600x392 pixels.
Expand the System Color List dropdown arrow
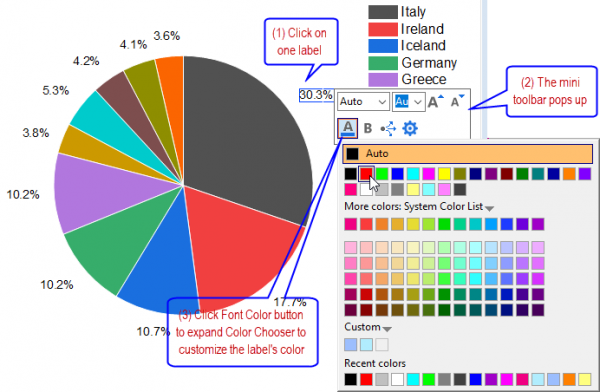[489, 208]
